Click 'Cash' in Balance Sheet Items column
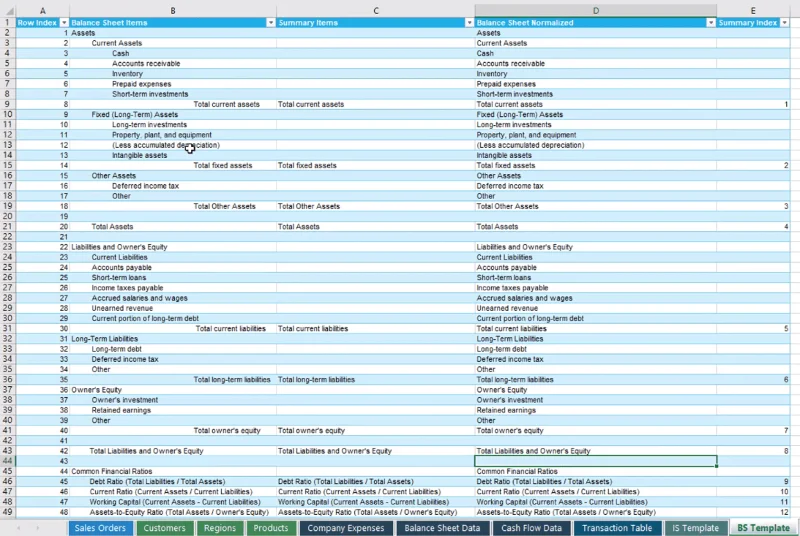Image resolution: width=800 pixels, height=536 pixels. pyautogui.click(x=120, y=53)
